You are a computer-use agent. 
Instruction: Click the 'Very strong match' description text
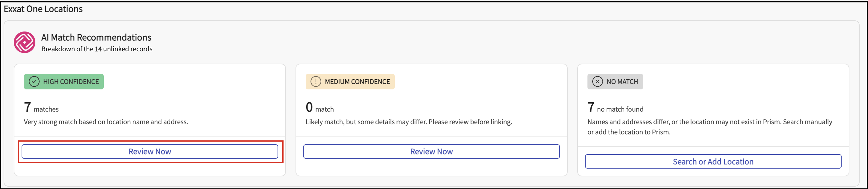coord(106,122)
